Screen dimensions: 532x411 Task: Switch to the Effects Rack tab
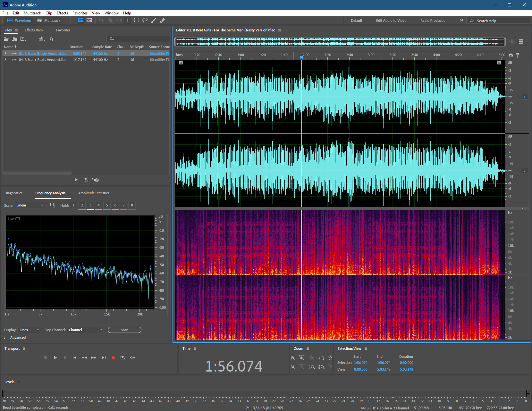[34, 30]
